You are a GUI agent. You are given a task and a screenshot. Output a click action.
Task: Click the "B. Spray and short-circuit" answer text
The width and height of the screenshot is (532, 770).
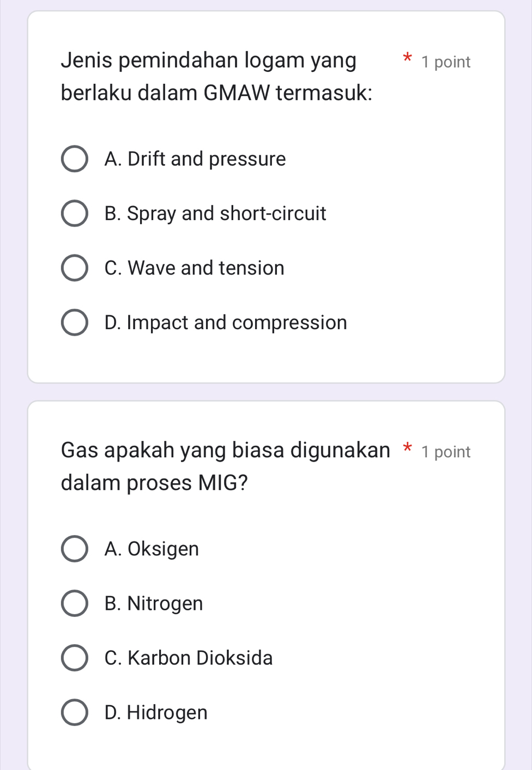click(215, 214)
